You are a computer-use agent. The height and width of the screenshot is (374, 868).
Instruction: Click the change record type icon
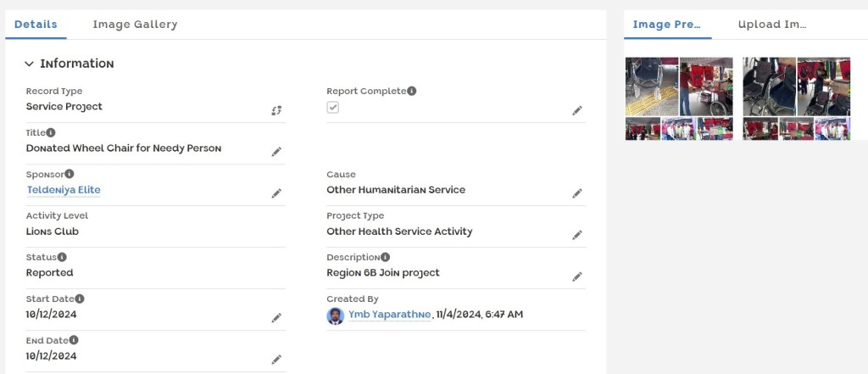(x=276, y=110)
